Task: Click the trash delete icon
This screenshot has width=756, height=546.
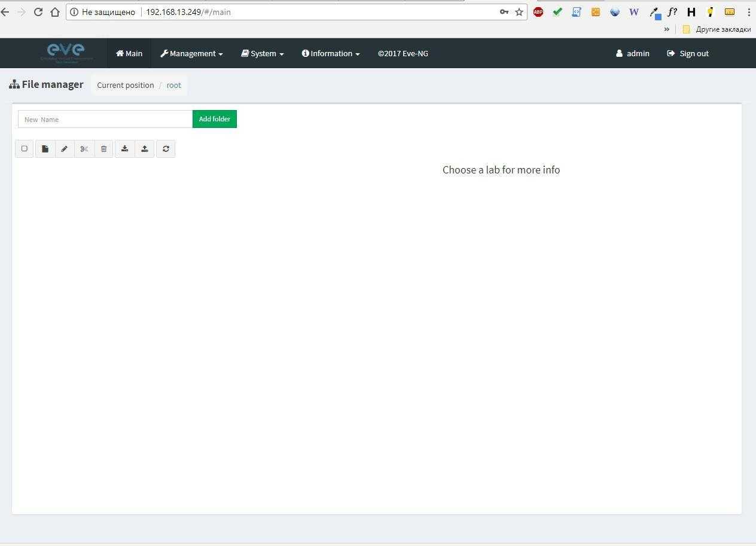Action: coord(103,149)
